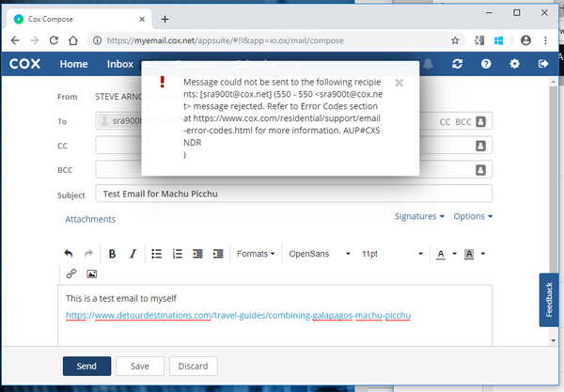Open Chrome three-dot menu
564x392 pixels.
(x=545, y=40)
